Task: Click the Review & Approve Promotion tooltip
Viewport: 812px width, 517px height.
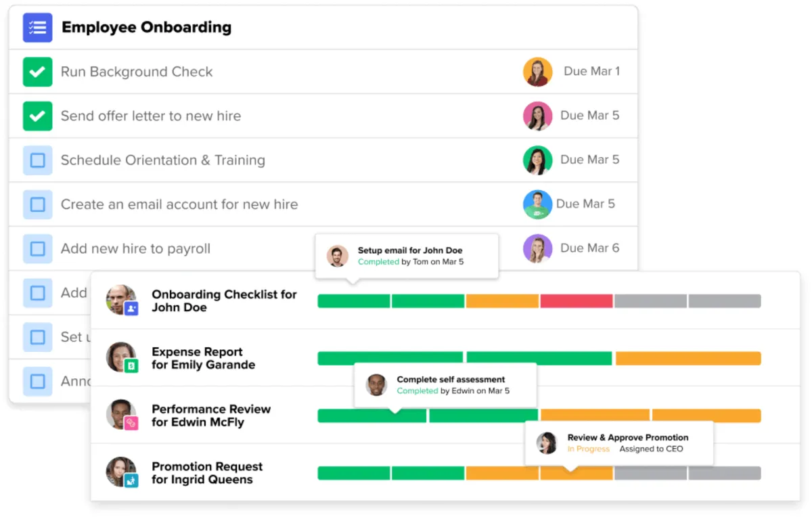Action: tap(618, 443)
